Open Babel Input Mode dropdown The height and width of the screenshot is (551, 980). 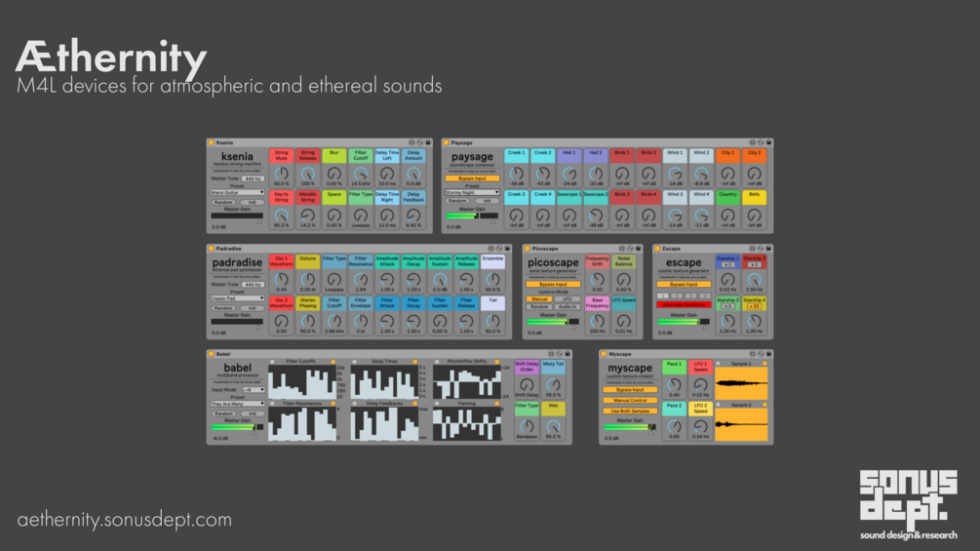(254, 390)
